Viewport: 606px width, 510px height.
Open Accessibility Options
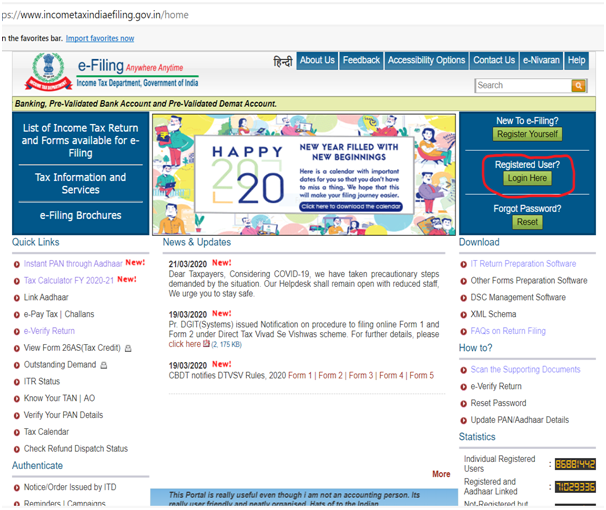[426, 61]
